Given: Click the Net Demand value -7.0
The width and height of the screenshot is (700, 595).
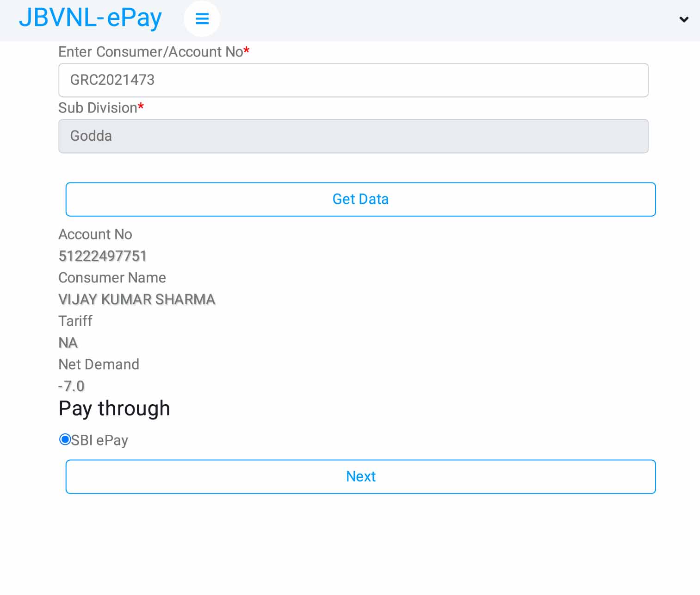Looking at the screenshot, I should tap(72, 386).
